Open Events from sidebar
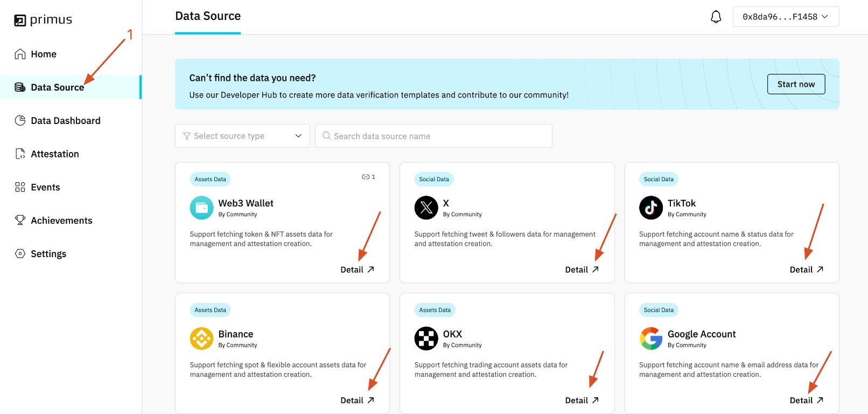The height and width of the screenshot is (414, 868). pos(45,188)
